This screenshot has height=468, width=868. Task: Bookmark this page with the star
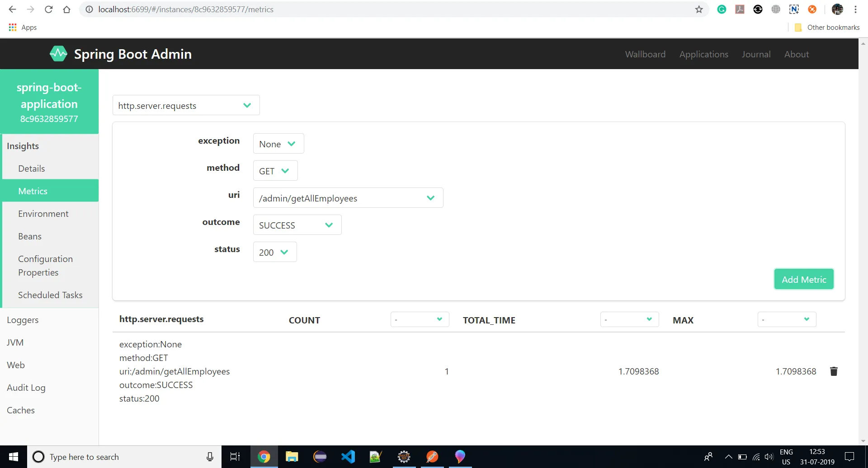699,9
